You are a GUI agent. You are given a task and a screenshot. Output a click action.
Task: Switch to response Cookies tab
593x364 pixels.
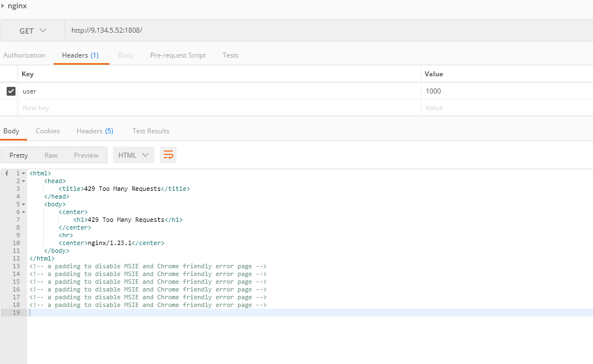pyautogui.click(x=48, y=131)
